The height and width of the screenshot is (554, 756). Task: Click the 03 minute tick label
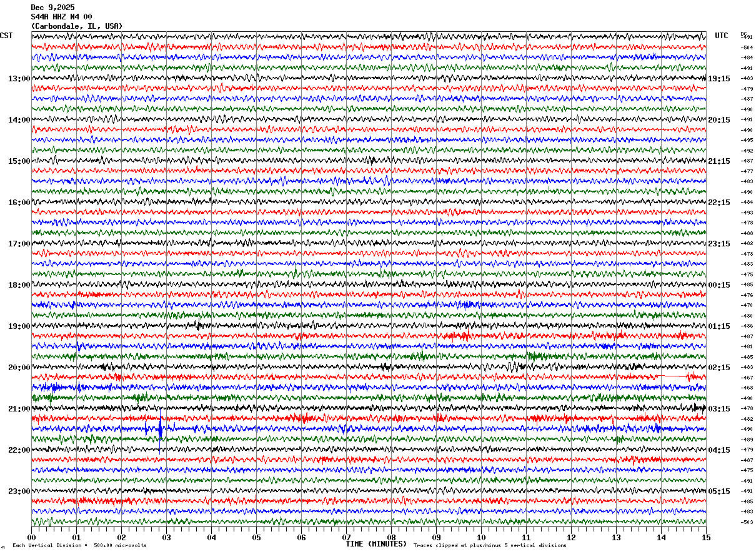pyautogui.click(x=166, y=537)
